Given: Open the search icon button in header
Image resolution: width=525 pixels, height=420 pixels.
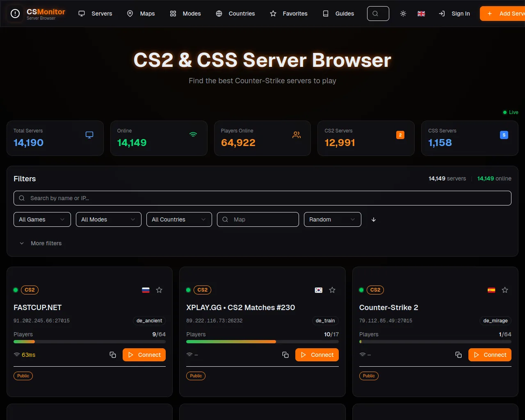Looking at the screenshot, I should (x=378, y=14).
